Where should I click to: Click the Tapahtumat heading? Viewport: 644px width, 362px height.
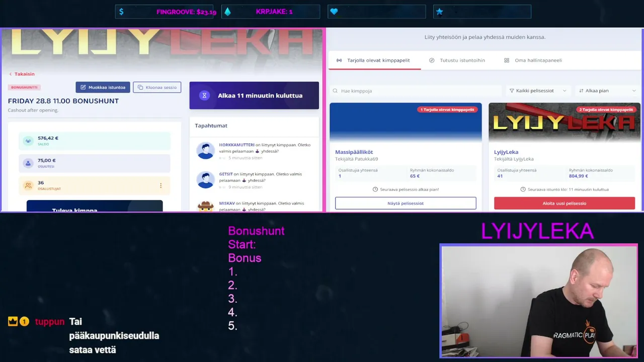(x=211, y=126)
